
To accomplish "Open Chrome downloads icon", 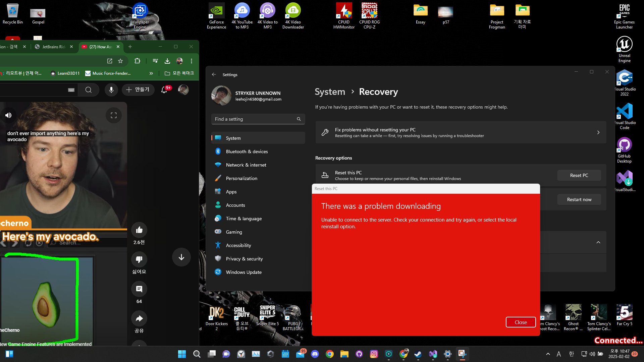I will 167,61.
